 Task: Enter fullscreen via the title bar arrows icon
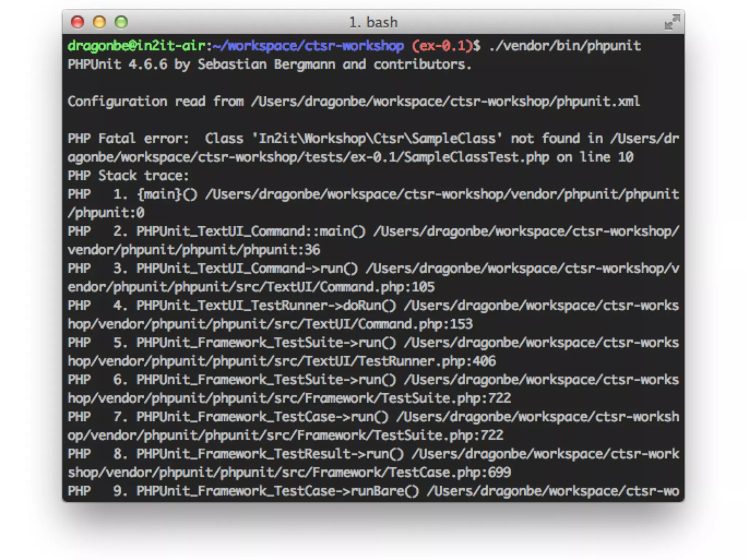click(672, 22)
